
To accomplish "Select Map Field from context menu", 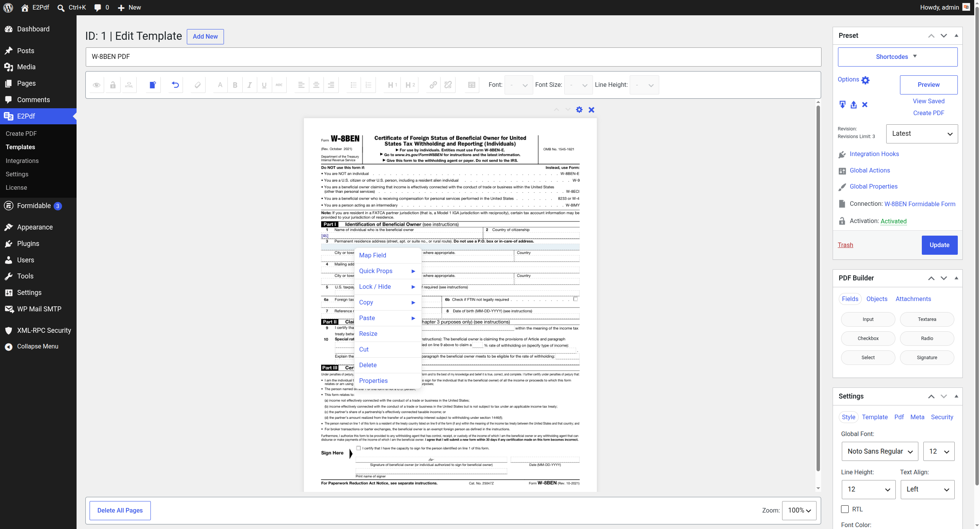I will tap(372, 255).
